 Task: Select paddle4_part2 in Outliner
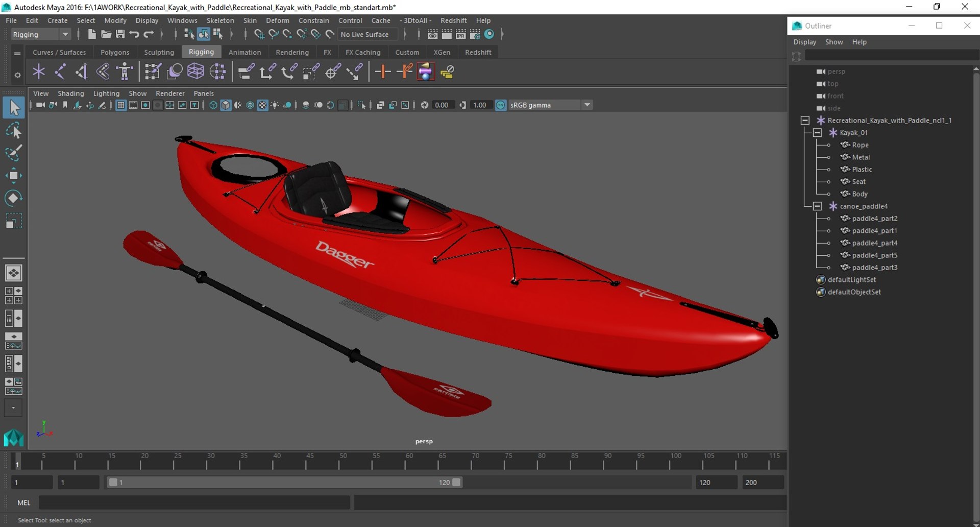[874, 219]
